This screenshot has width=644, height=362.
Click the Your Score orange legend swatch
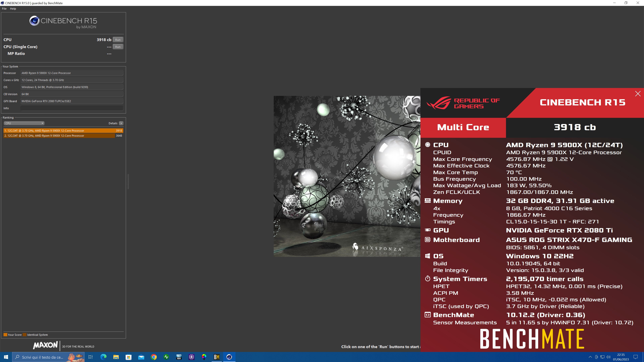(x=5, y=335)
